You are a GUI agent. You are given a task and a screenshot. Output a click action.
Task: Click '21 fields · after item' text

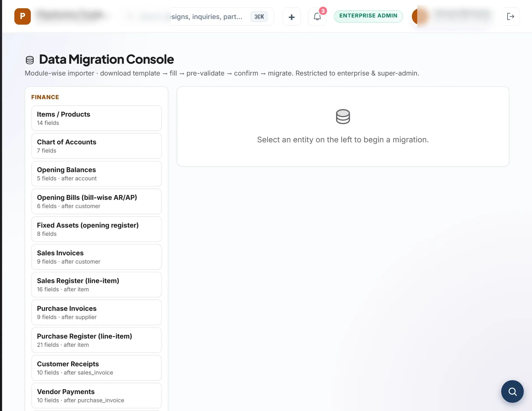[x=63, y=345]
